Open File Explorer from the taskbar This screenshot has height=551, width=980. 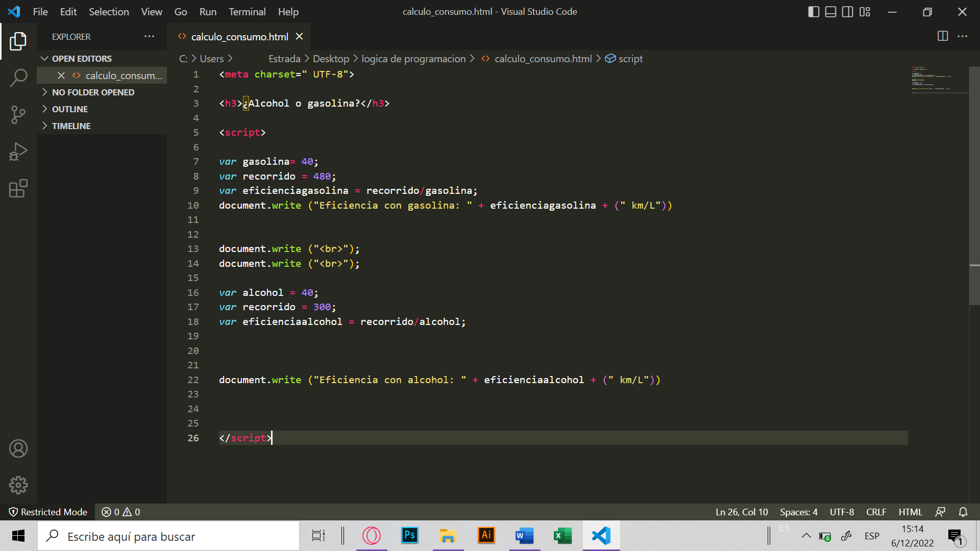[448, 536]
